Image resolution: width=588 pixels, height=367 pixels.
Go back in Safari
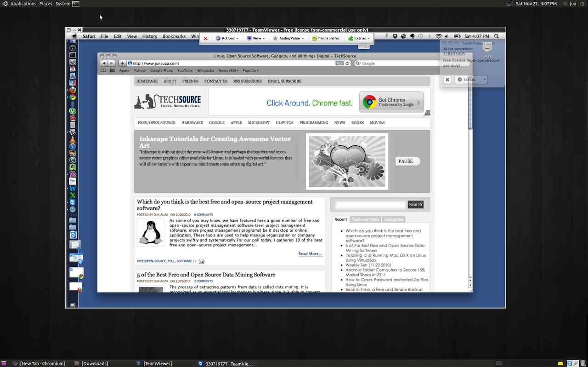pos(104,63)
